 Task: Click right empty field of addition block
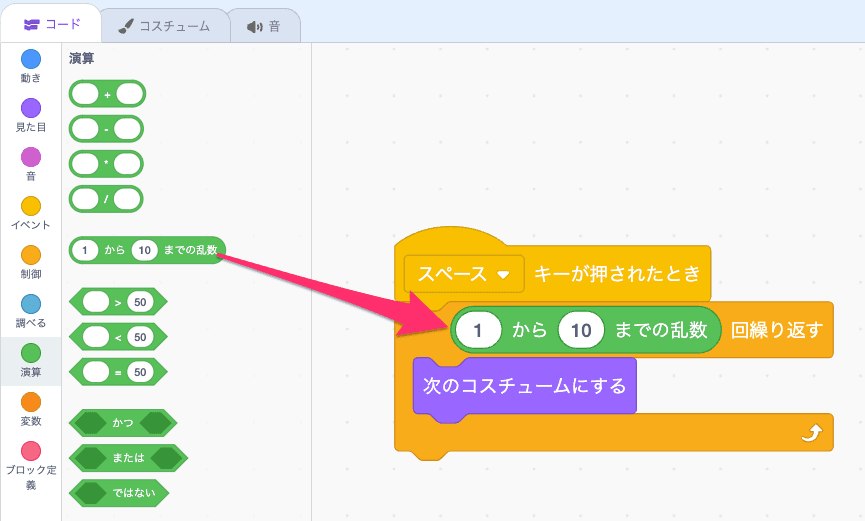tap(129, 94)
